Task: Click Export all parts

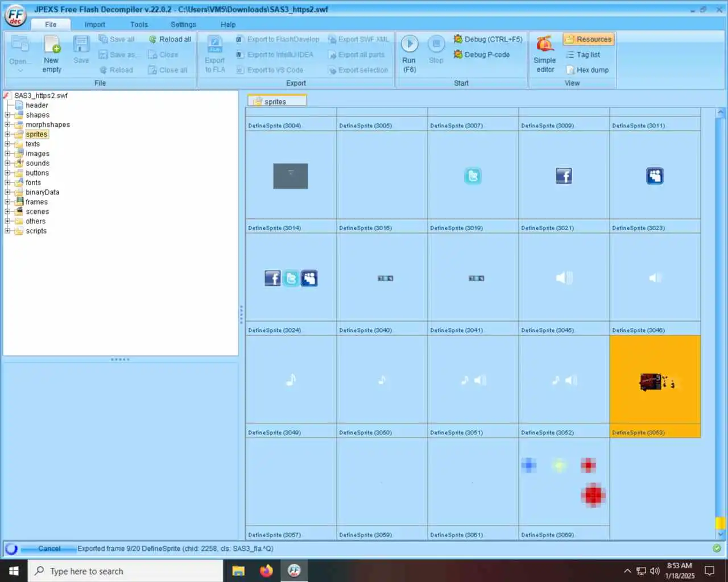Action: tap(357, 55)
